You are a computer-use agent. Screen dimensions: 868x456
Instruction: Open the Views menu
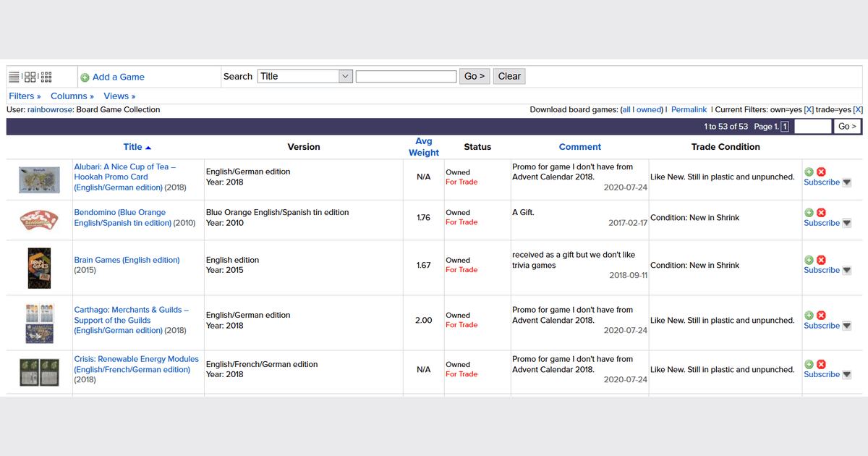pos(119,96)
